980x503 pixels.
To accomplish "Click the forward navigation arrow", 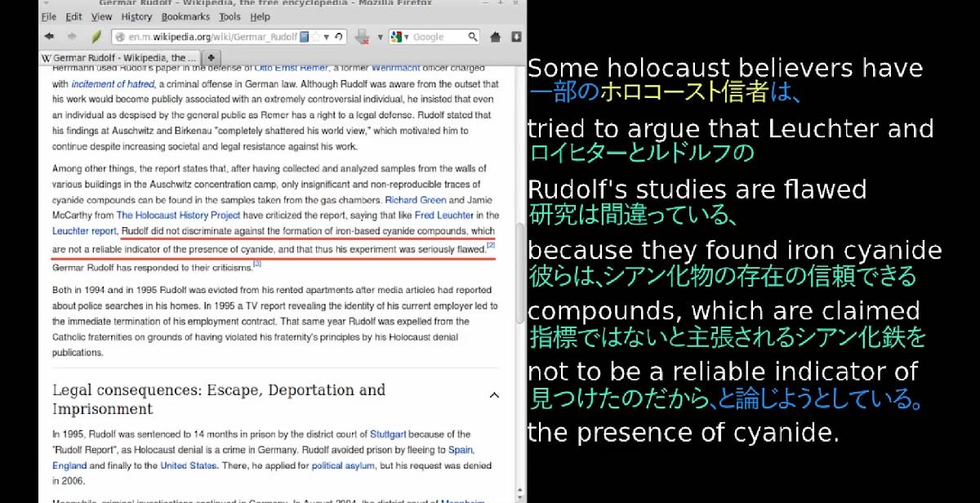I will pos(71,37).
